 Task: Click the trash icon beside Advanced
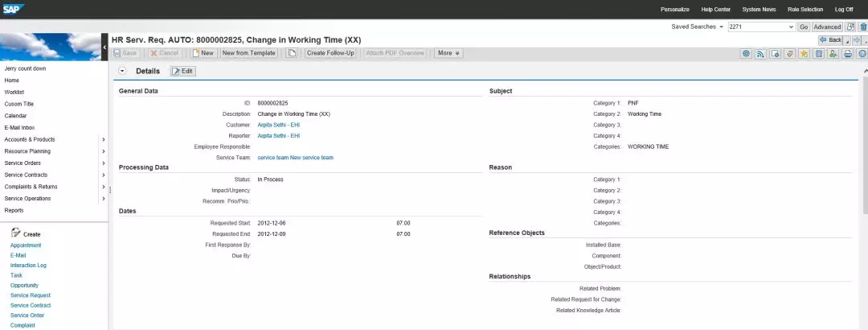[863, 27]
